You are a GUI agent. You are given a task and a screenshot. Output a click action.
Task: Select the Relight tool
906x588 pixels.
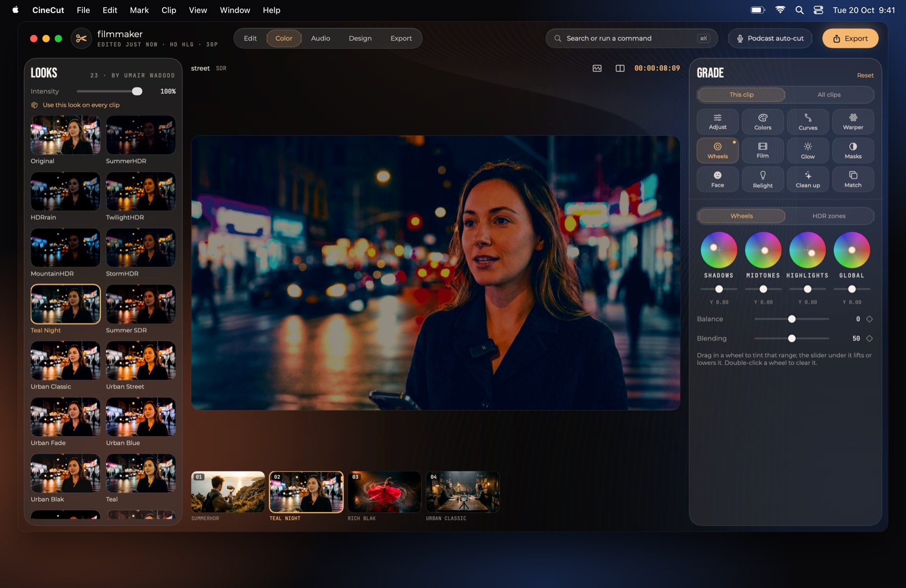point(763,180)
